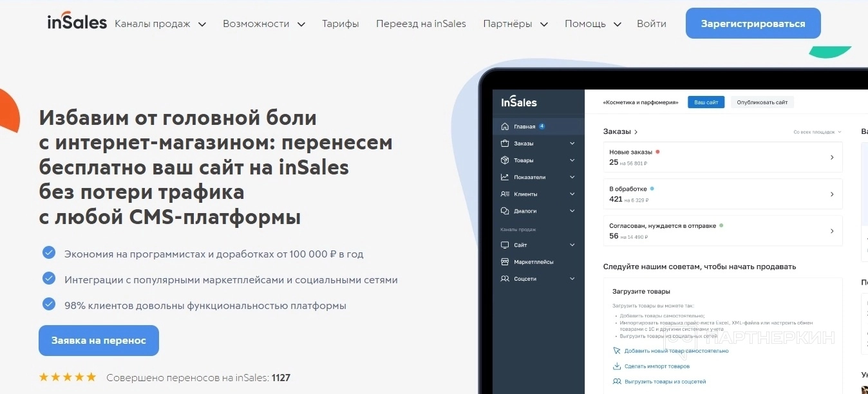Click the Загрузите товары heading
The height and width of the screenshot is (394, 868).
tap(641, 292)
